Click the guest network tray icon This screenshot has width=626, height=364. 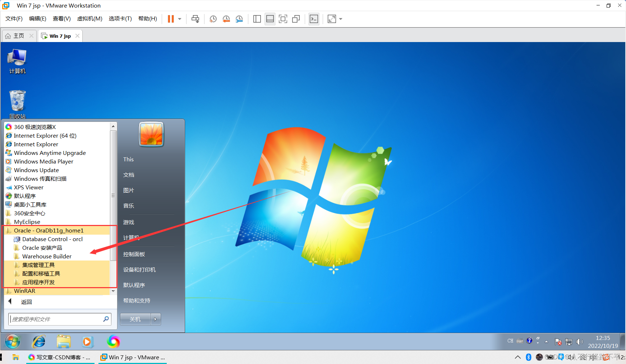click(569, 342)
